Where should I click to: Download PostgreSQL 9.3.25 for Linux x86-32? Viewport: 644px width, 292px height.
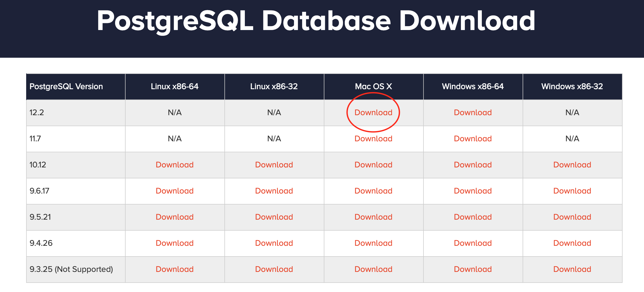tap(274, 269)
